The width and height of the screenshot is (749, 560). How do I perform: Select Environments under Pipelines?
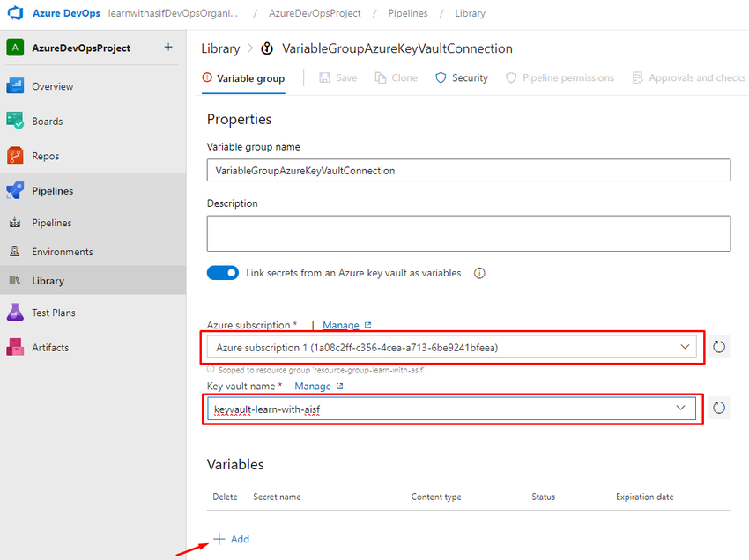click(x=62, y=252)
